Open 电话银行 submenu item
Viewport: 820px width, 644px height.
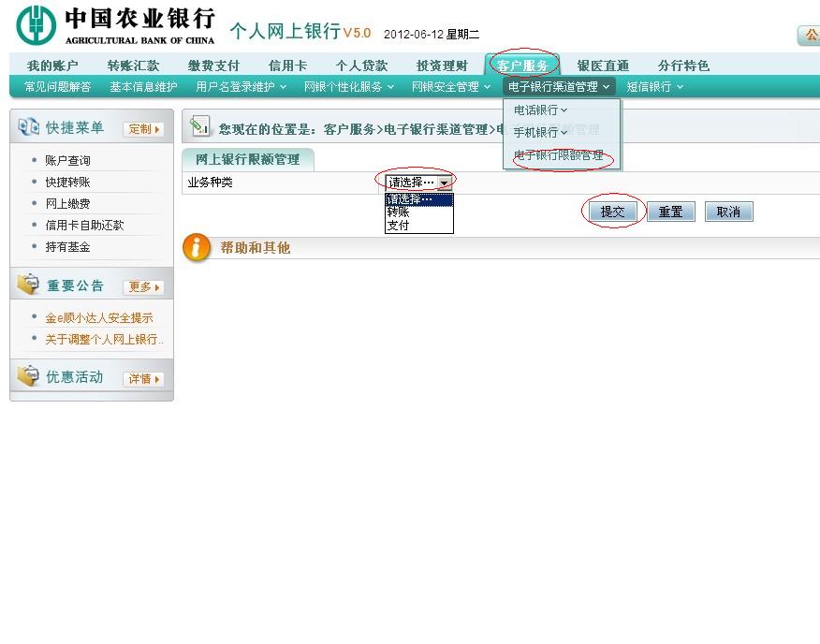pos(540,110)
